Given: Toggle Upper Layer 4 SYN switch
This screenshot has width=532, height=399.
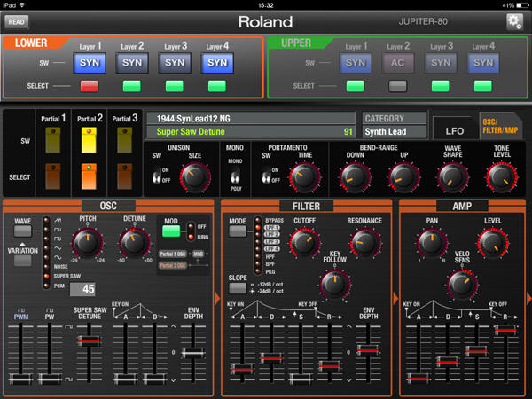Looking at the screenshot, I should tap(483, 63).
